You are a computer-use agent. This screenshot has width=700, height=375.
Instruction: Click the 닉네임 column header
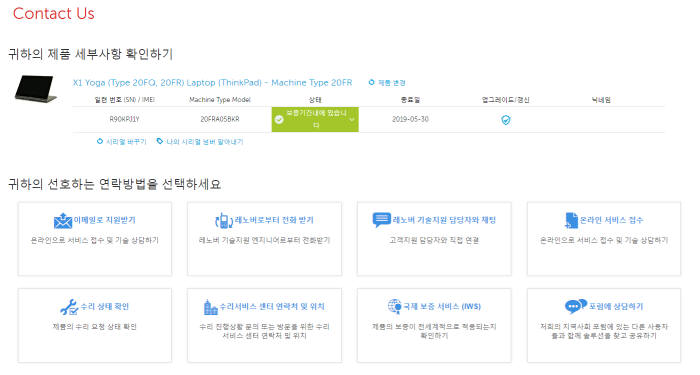(601, 100)
